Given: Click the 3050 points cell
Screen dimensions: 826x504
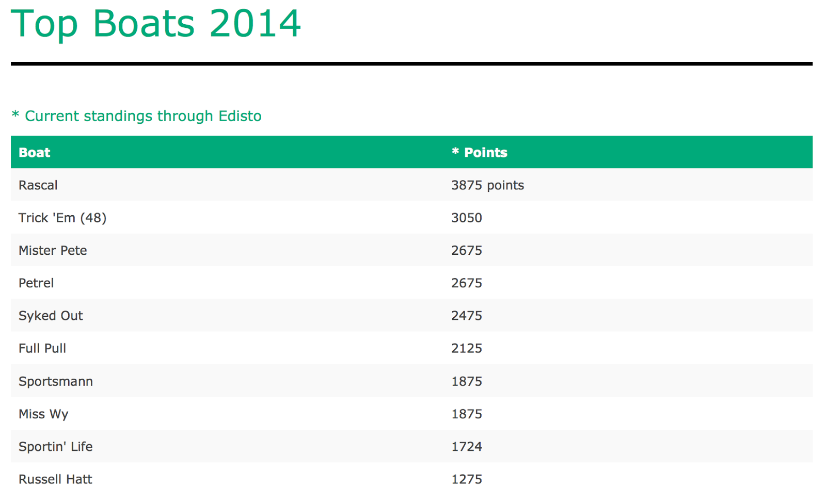Looking at the screenshot, I should coord(467,218).
